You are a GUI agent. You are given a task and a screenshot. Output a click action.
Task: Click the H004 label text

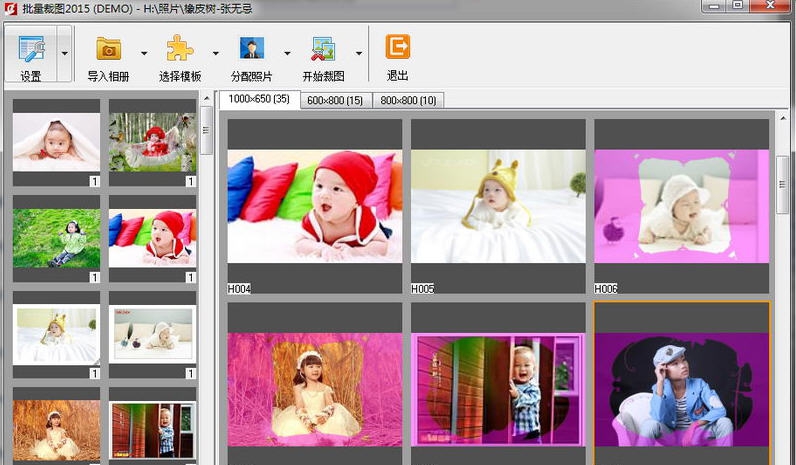click(x=239, y=289)
